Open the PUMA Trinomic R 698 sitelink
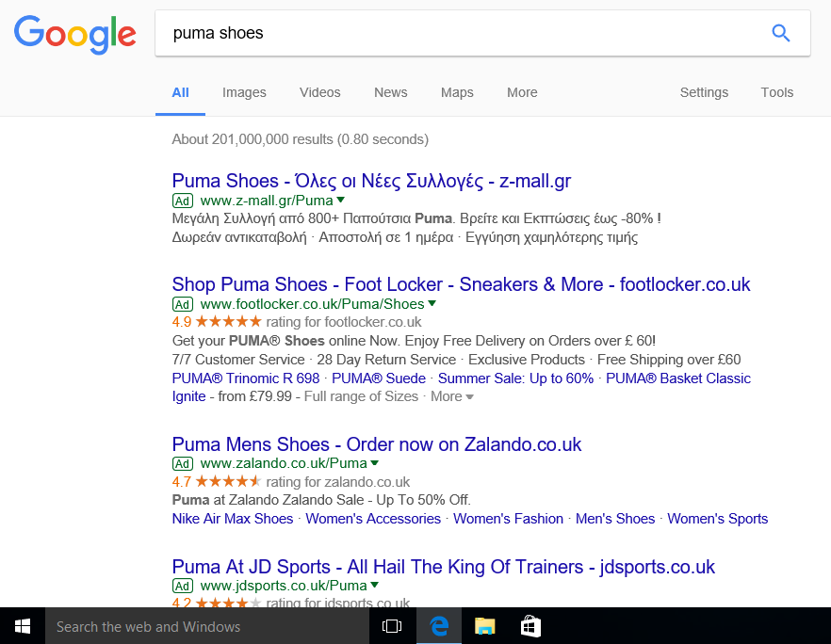The image size is (831, 644). tap(246, 378)
